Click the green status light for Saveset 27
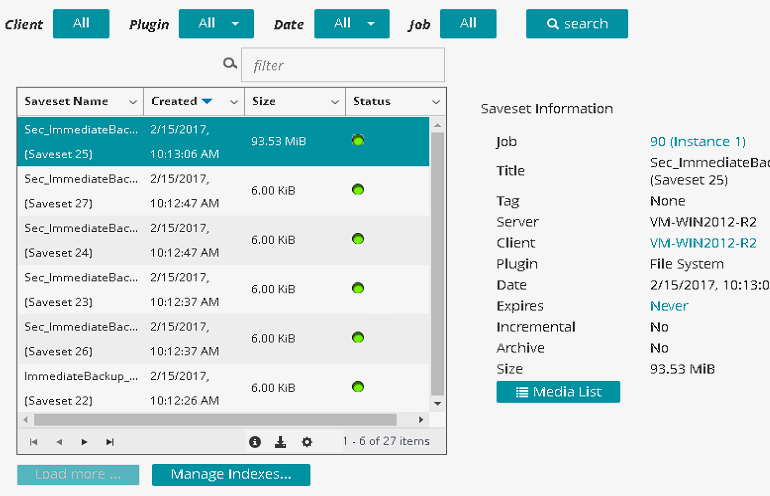Image resolution: width=770 pixels, height=496 pixels. point(358,190)
